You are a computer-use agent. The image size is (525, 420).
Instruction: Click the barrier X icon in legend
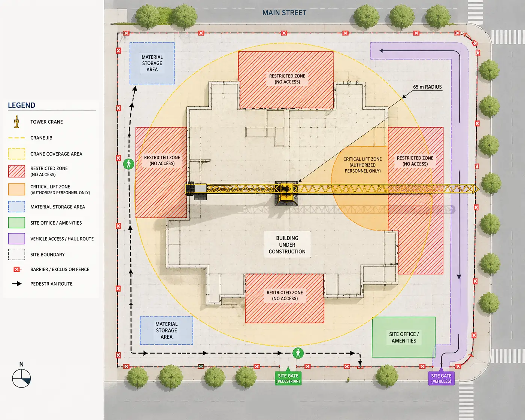click(x=16, y=269)
